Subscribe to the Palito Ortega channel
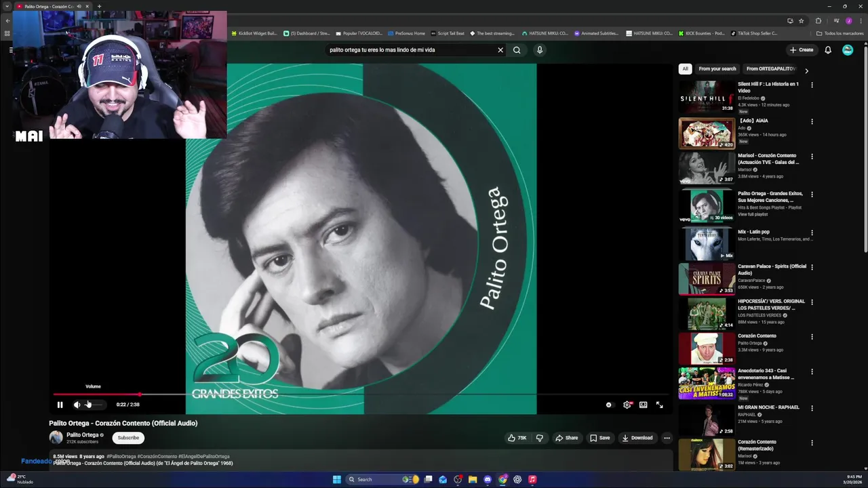The image size is (868, 488). pyautogui.click(x=128, y=438)
